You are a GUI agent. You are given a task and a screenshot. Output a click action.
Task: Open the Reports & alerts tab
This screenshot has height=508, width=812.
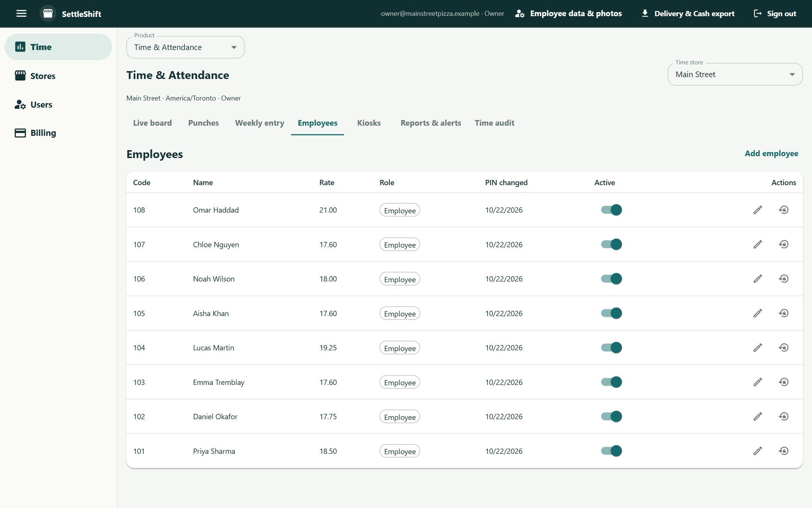pos(430,123)
